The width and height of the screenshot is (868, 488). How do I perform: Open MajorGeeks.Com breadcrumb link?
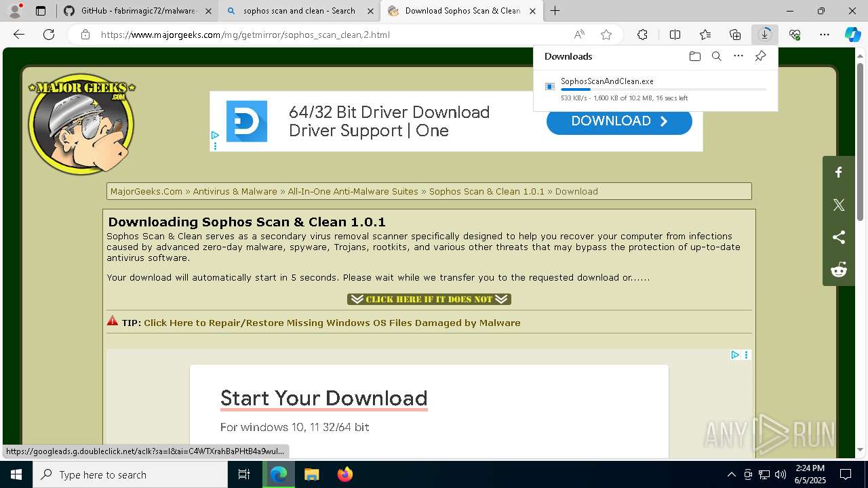[x=146, y=191]
